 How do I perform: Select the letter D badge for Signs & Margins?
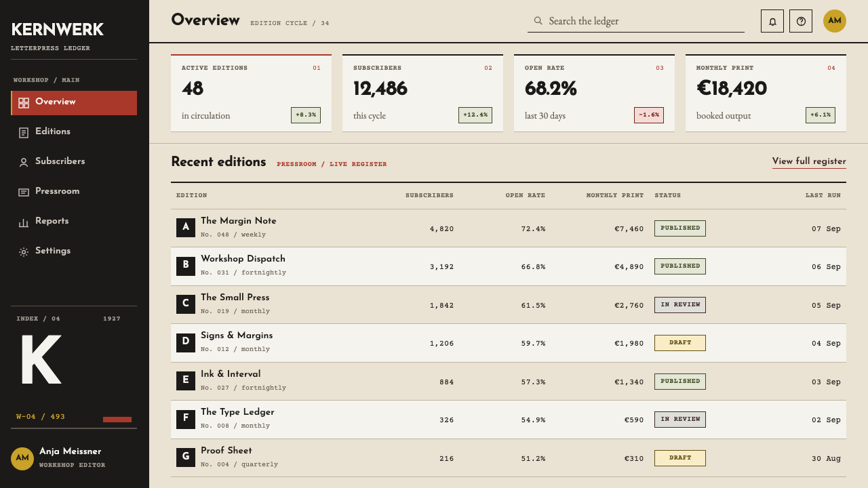186,342
